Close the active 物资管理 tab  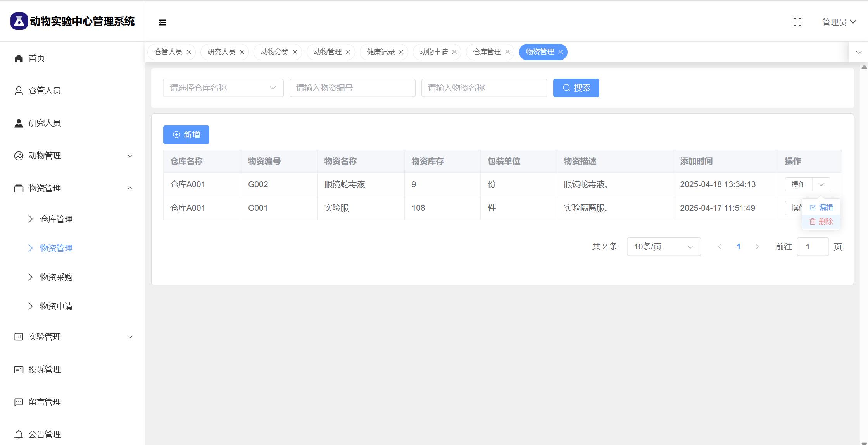(x=561, y=52)
